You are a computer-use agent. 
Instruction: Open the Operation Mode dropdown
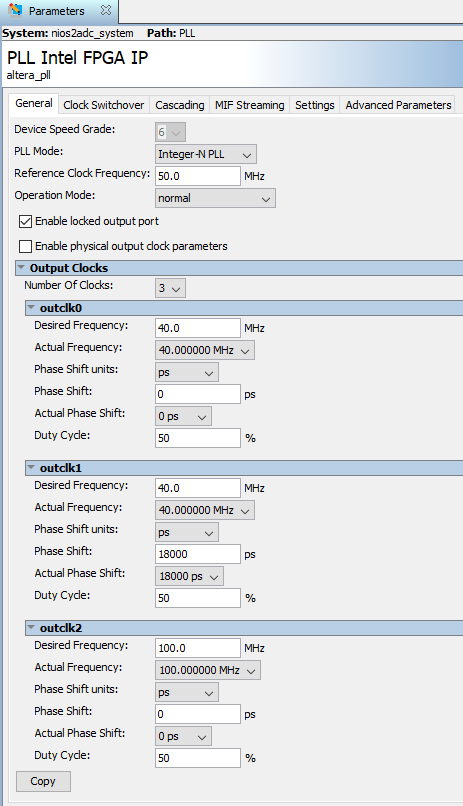point(215,198)
